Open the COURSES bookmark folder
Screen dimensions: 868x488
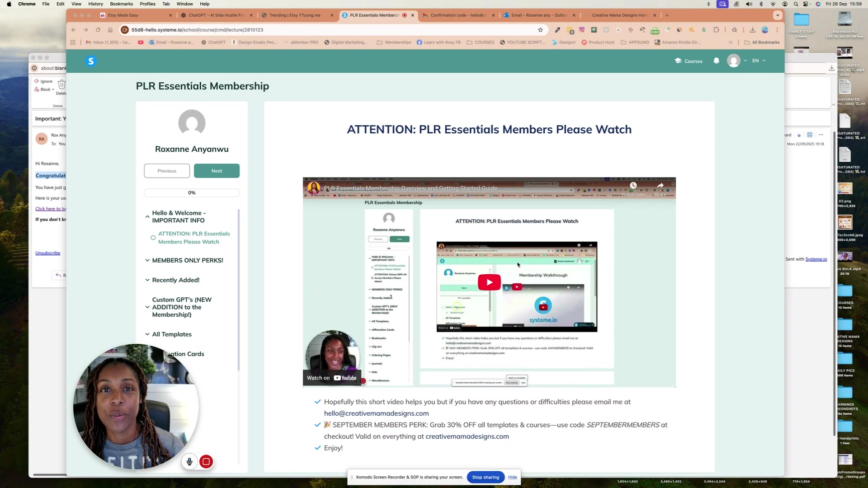481,42
